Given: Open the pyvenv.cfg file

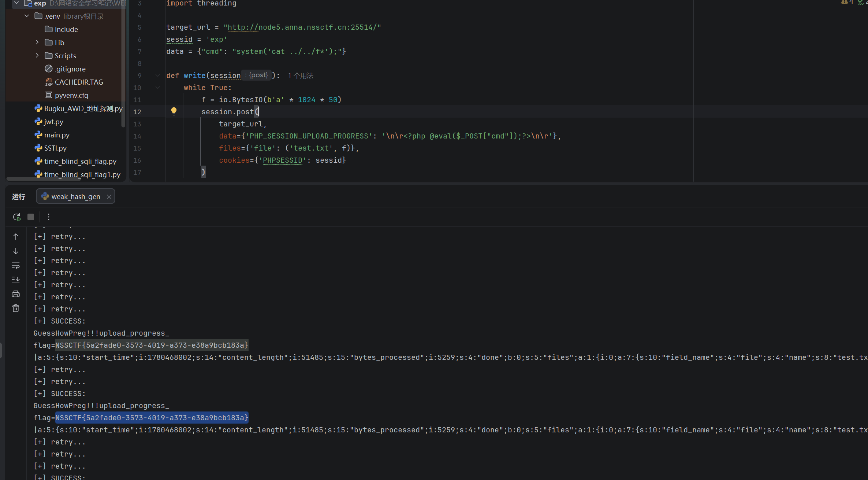Looking at the screenshot, I should (71, 95).
